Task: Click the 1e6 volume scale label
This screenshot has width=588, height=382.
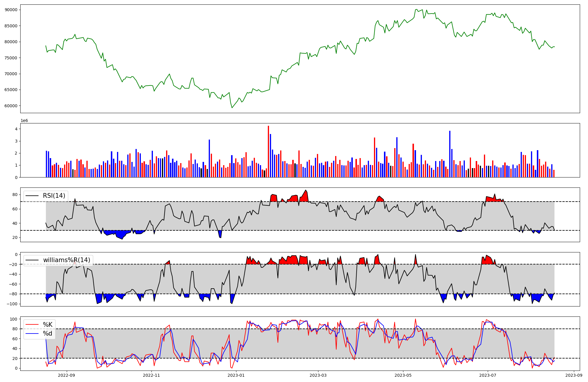Action: click(x=24, y=121)
